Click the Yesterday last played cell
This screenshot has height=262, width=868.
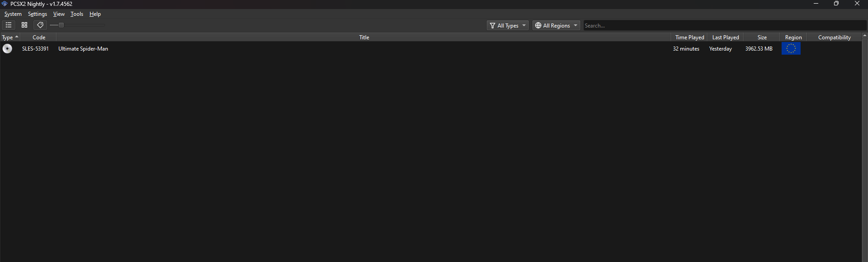[721, 49]
